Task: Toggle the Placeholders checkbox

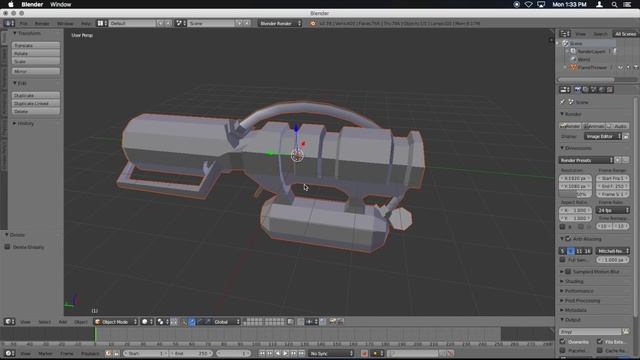Action: [x=563, y=350]
